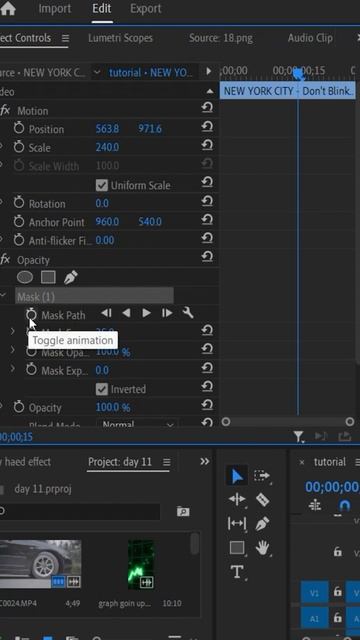This screenshot has height=640, width=360.
Task: Switch to the Import tab
Action: point(55,9)
